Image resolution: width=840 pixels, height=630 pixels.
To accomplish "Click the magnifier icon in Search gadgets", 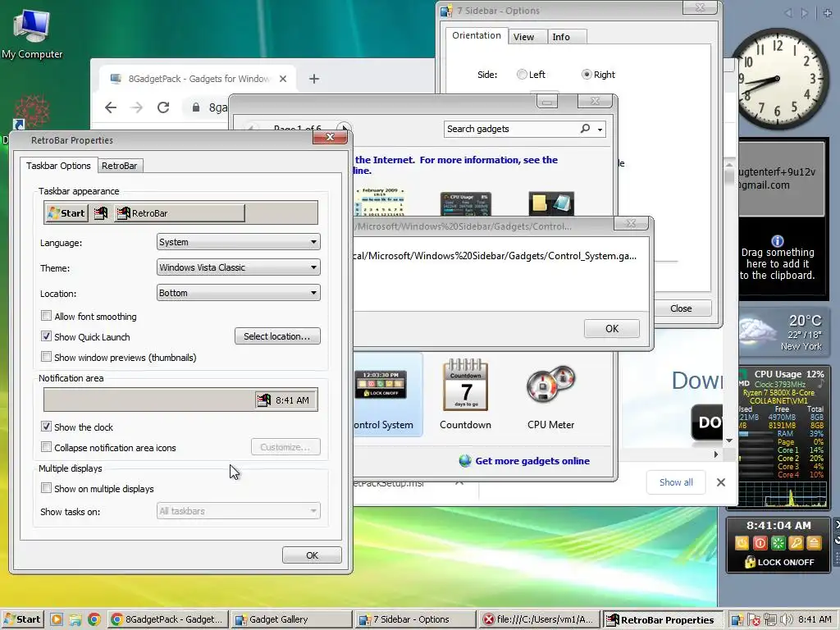I will pos(585,129).
